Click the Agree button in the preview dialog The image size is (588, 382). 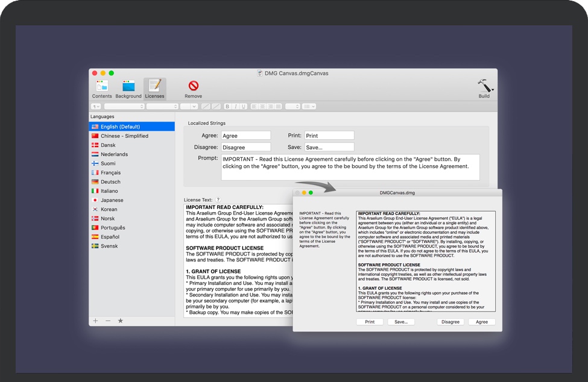coord(481,322)
